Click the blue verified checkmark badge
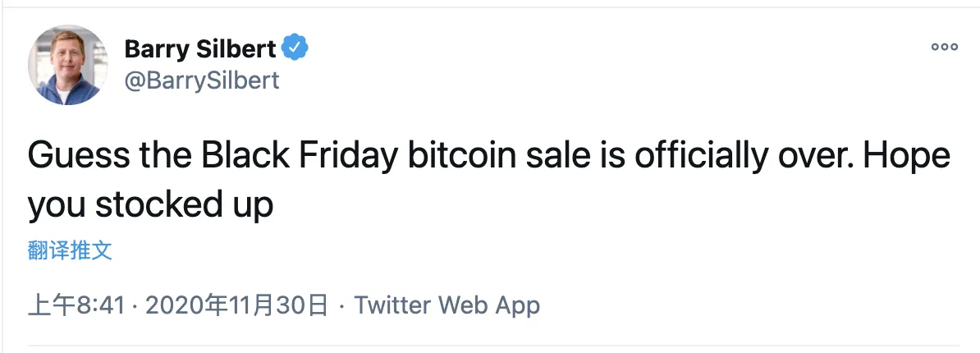 point(295,49)
